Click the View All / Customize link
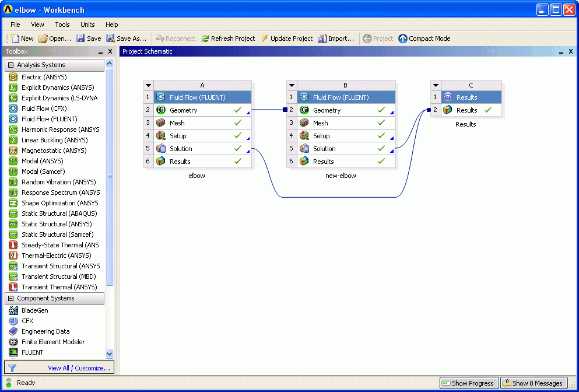The image size is (579, 392). coord(79,368)
